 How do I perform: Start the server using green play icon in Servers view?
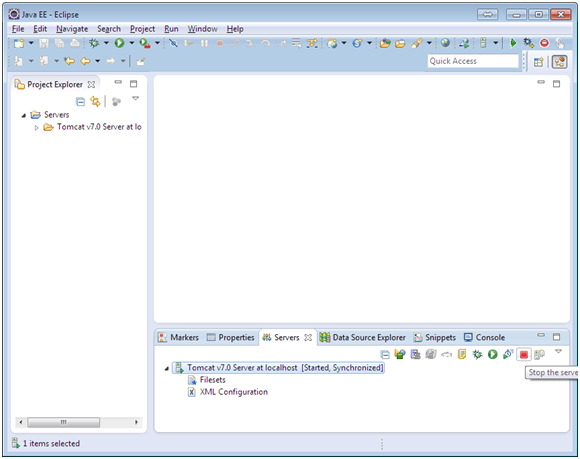tap(492, 355)
